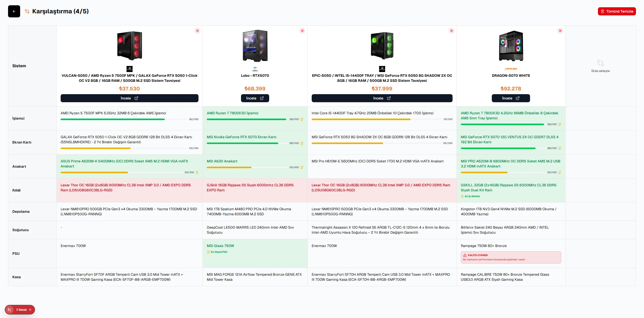Click the DRAGON-5070 WHITE case image

[511, 46]
